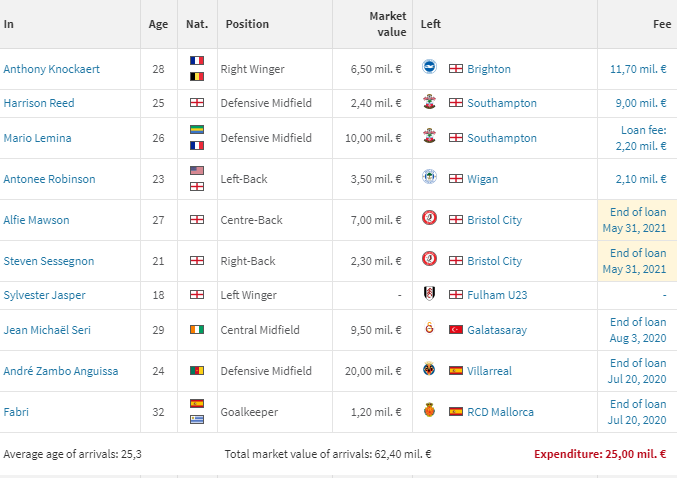Click the Villarreal club crest icon
The image size is (677, 478).
[429, 370]
